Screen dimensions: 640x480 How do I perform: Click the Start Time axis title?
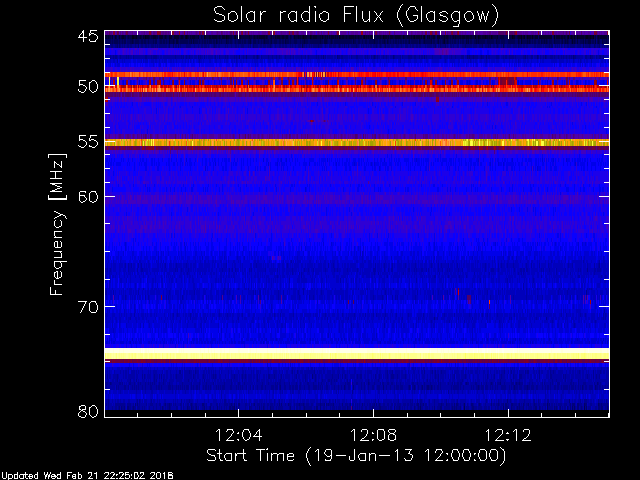coord(356,456)
